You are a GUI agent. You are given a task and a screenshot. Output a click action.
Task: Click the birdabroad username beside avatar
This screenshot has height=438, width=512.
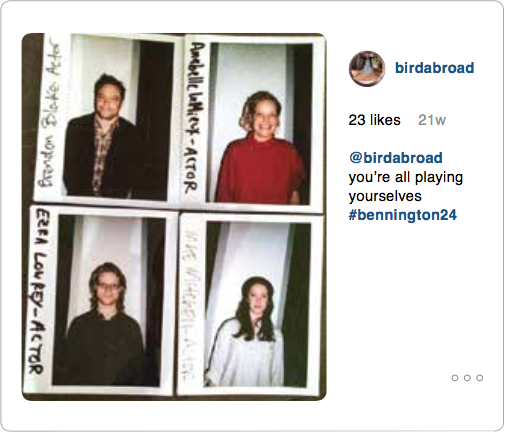(x=434, y=68)
